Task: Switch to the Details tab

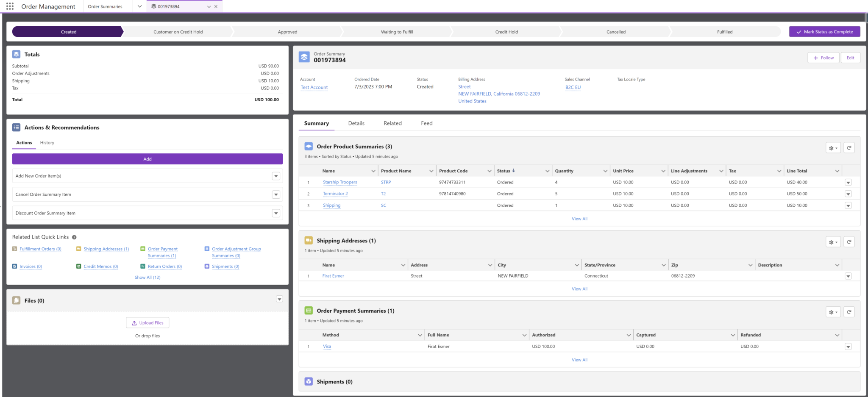Action: (x=356, y=123)
